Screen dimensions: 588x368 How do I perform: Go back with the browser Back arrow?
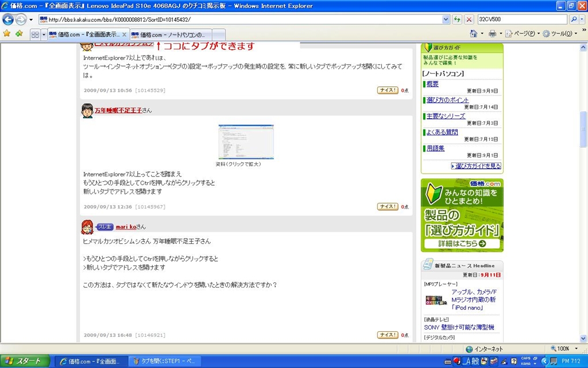pyautogui.click(x=8, y=19)
